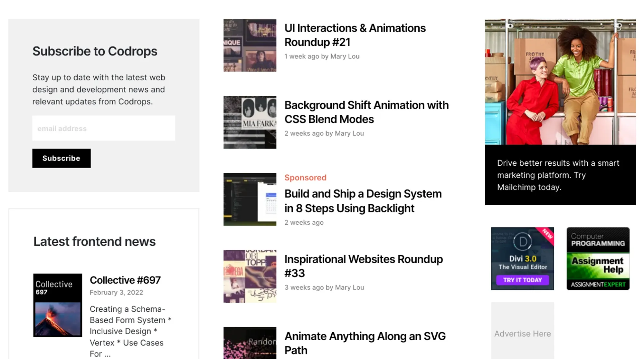Click the email address input field

pyautogui.click(x=104, y=128)
